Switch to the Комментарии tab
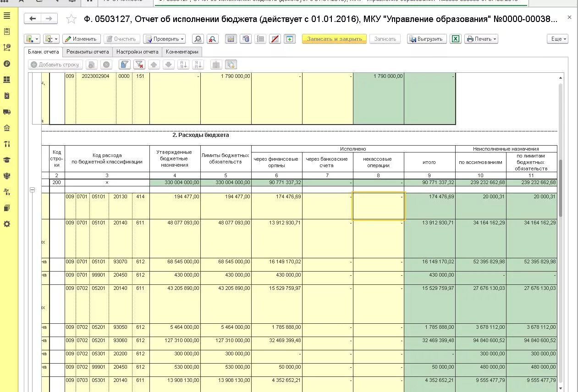The width and height of the screenshot is (578, 392). (x=182, y=52)
